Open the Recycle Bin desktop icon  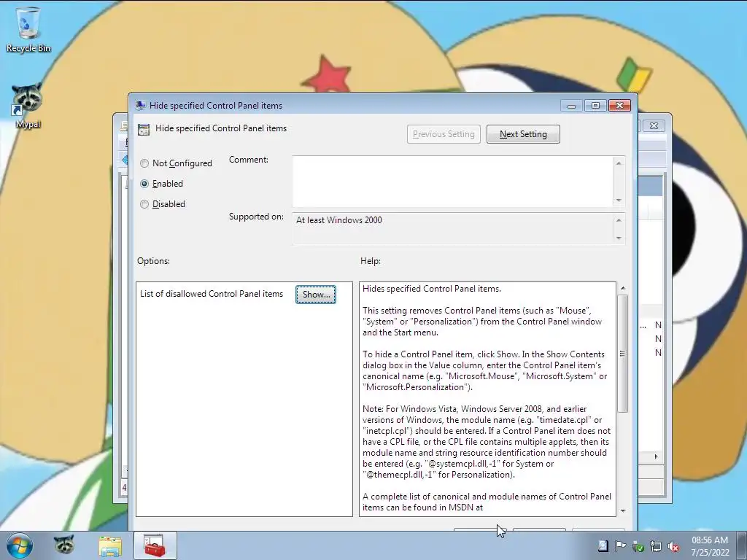pyautogui.click(x=28, y=29)
